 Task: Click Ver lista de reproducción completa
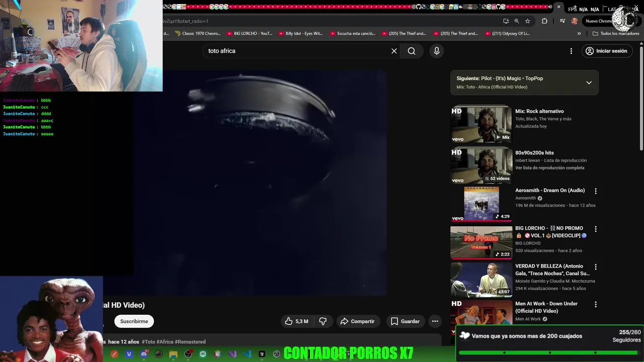click(549, 168)
